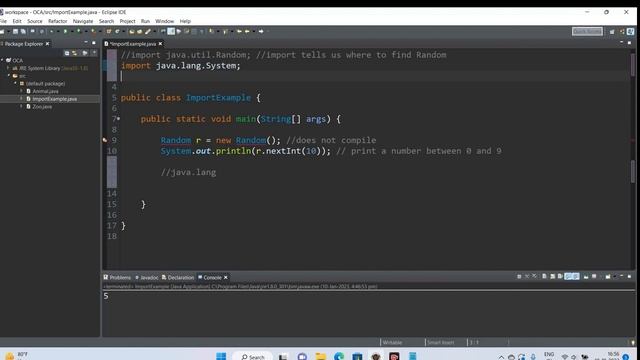The height and width of the screenshot is (360, 640).
Task: Click the editor vertical scrollbar thumb
Action: [633, 64]
